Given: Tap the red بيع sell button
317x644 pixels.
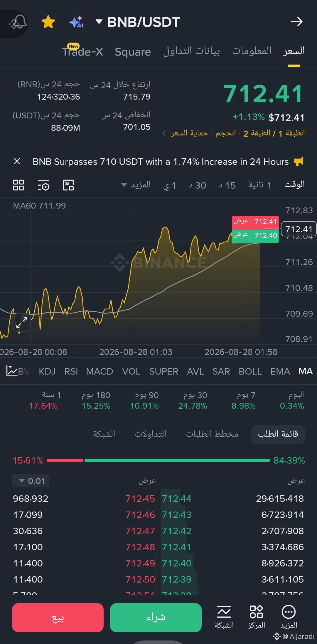Looking at the screenshot, I should point(58,618).
